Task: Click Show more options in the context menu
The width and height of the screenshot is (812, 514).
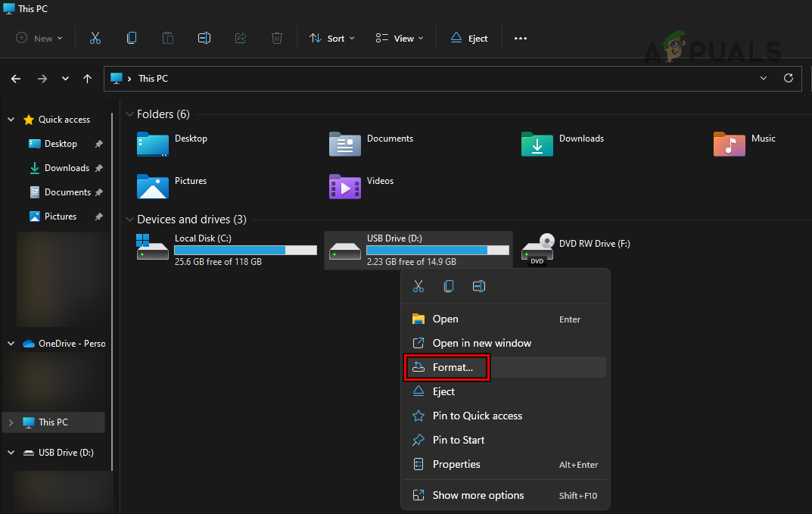Action: point(478,495)
